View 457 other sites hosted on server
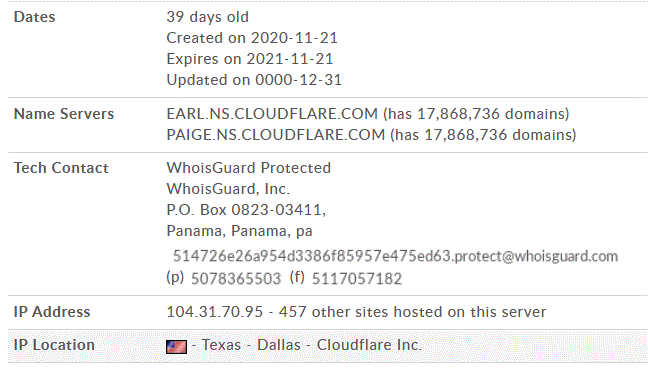The height and width of the screenshot is (369, 648). click(x=412, y=312)
